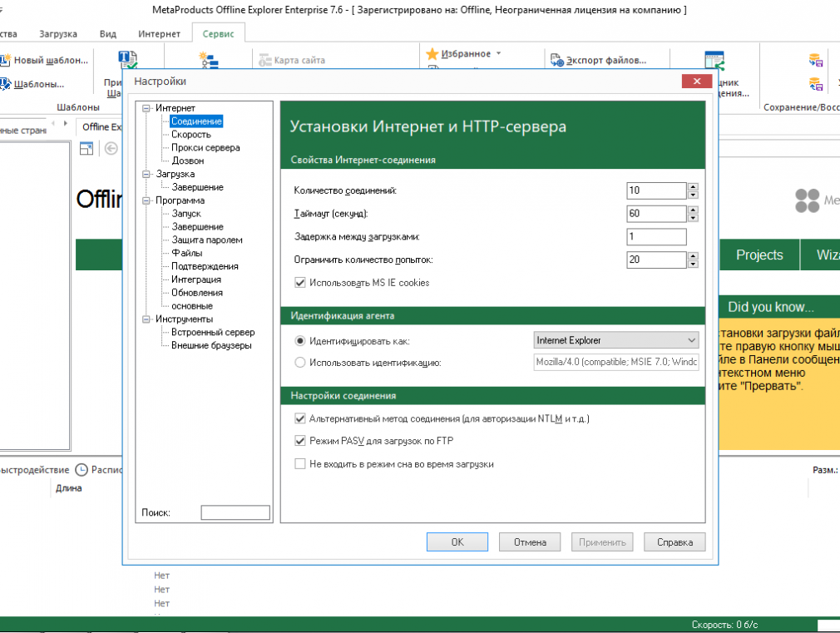
Task: Click the Быстродействие tab in the bottom panel
Action: click(35, 470)
